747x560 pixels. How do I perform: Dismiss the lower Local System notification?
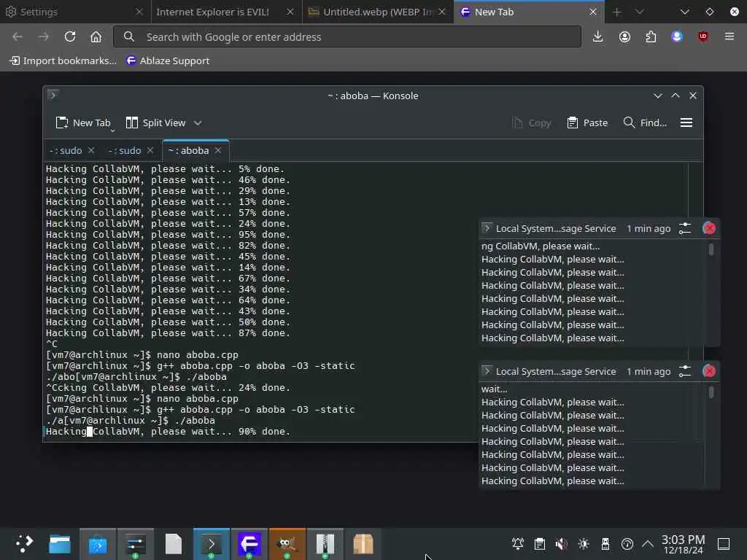709,371
